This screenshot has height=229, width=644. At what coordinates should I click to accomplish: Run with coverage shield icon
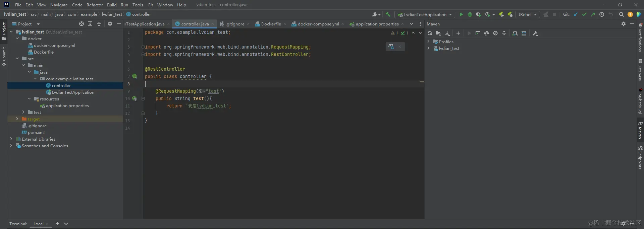click(479, 14)
